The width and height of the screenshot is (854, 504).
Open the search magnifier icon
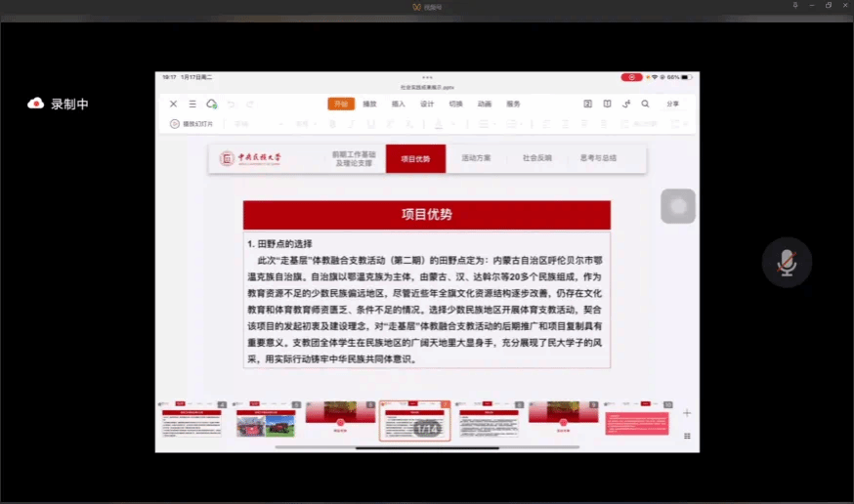pyautogui.click(x=645, y=104)
